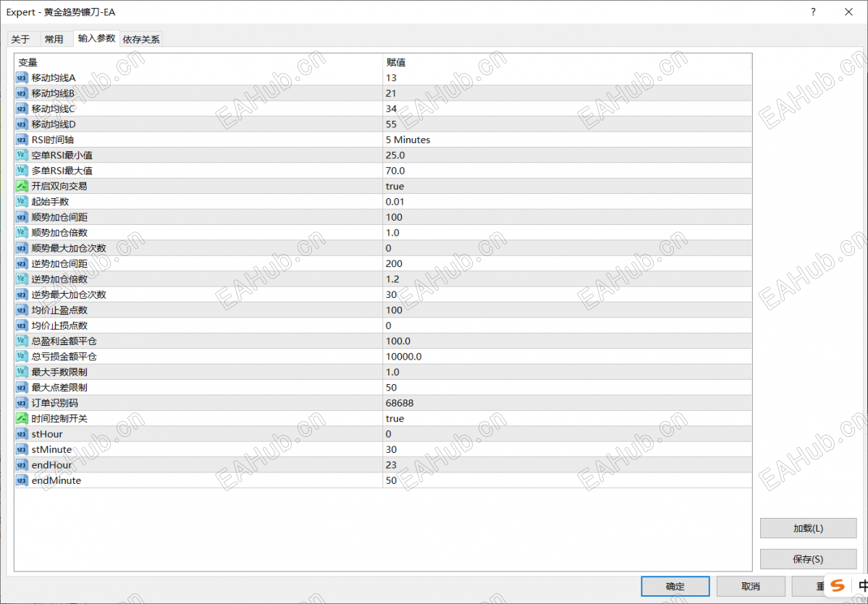
Task: Switch to the 关于 tab
Action: coord(20,39)
